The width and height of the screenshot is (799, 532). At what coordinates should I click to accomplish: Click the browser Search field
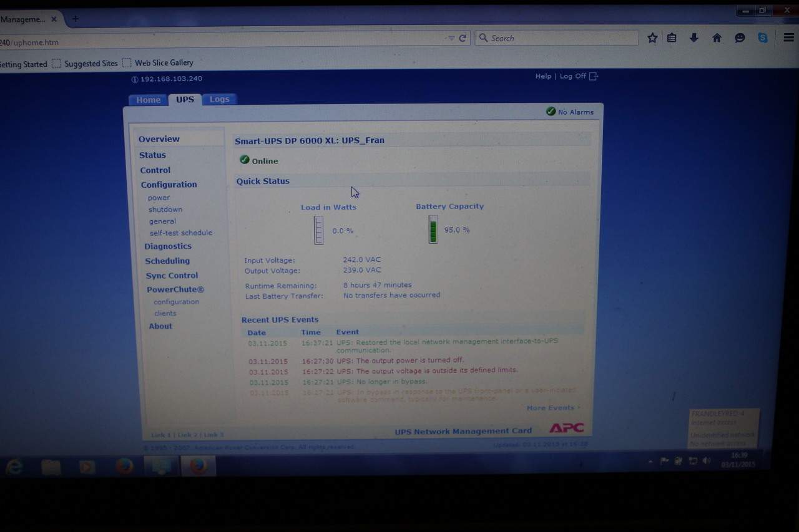(557, 38)
